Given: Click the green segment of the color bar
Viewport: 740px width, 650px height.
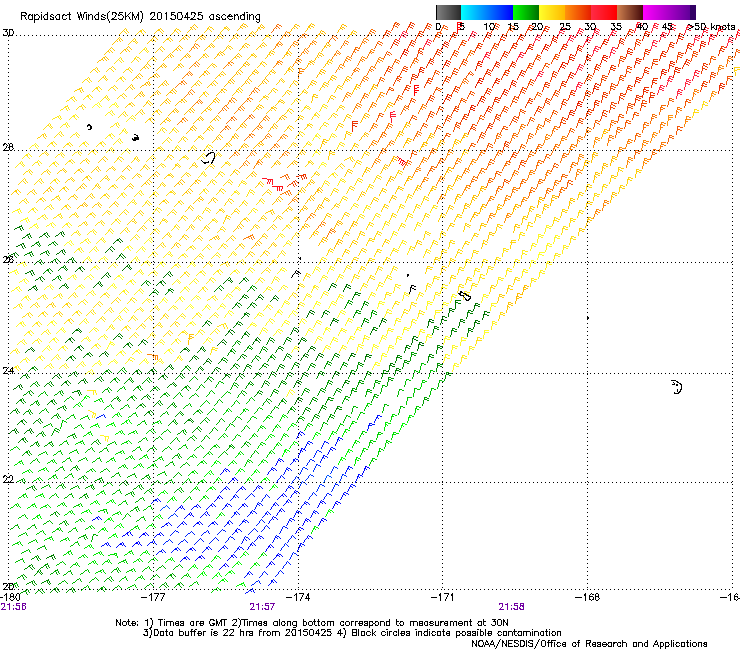Looking at the screenshot, I should point(526,12).
